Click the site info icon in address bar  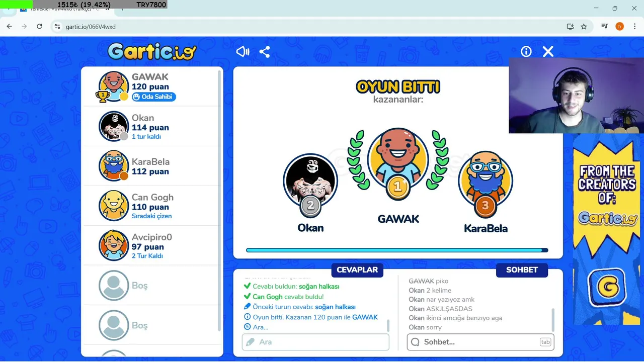coord(57,26)
